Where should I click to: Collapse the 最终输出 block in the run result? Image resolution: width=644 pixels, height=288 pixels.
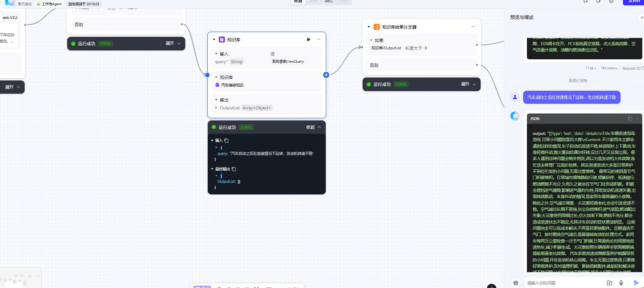click(x=212, y=169)
